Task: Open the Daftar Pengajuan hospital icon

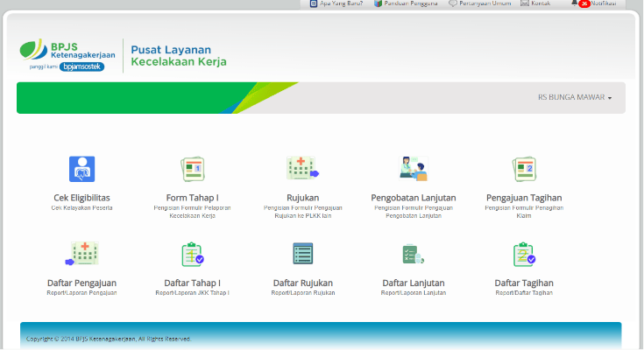Action: [x=81, y=254]
